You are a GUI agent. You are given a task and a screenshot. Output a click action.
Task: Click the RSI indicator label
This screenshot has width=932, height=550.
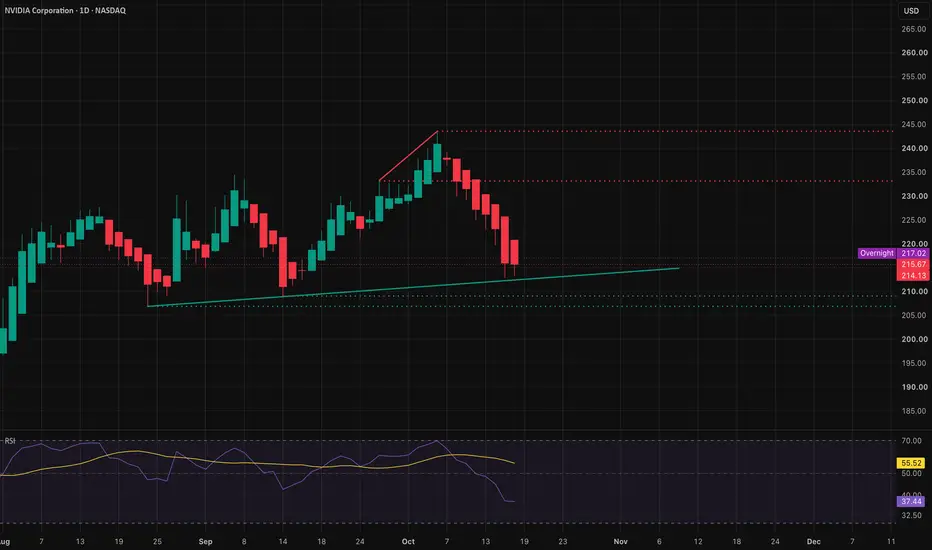coord(10,441)
